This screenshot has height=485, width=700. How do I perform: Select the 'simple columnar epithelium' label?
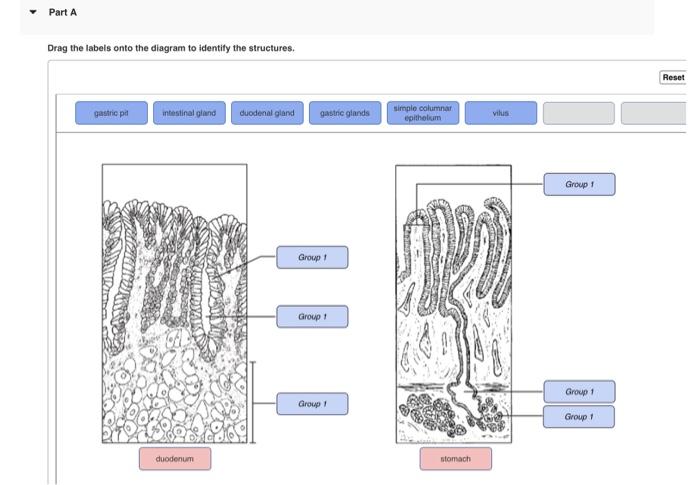pos(423,113)
